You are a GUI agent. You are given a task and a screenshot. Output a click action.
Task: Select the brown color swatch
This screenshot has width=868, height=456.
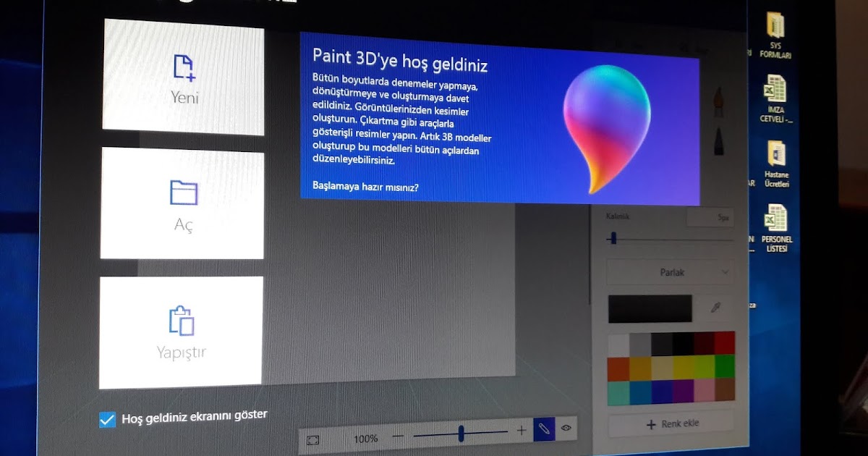tap(725, 389)
